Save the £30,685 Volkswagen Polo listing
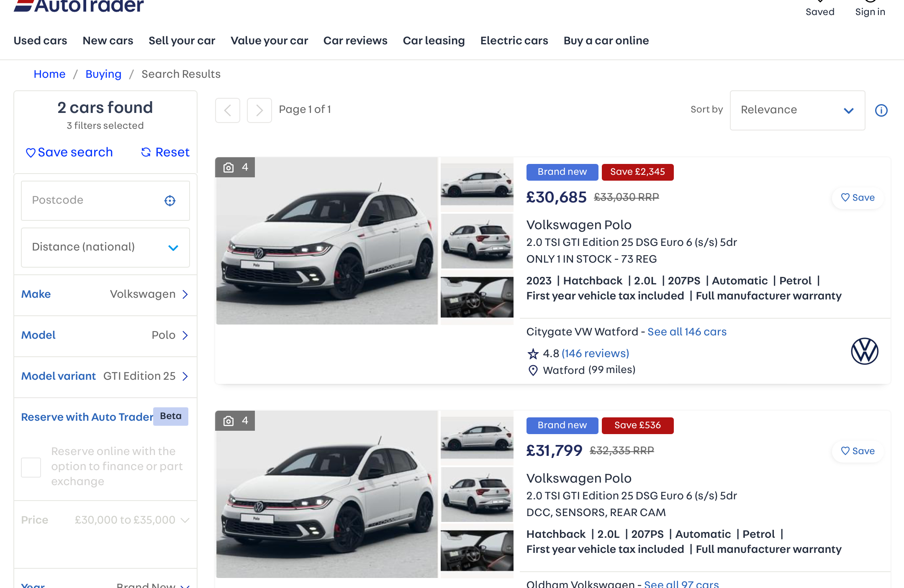The image size is (904, 588). [858, 198]
